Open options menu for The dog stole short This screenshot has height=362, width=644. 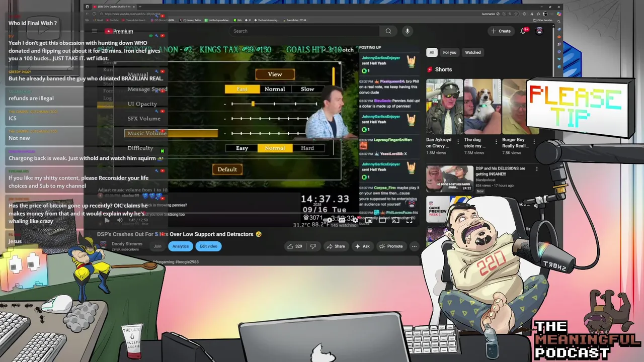coord(496,142)
